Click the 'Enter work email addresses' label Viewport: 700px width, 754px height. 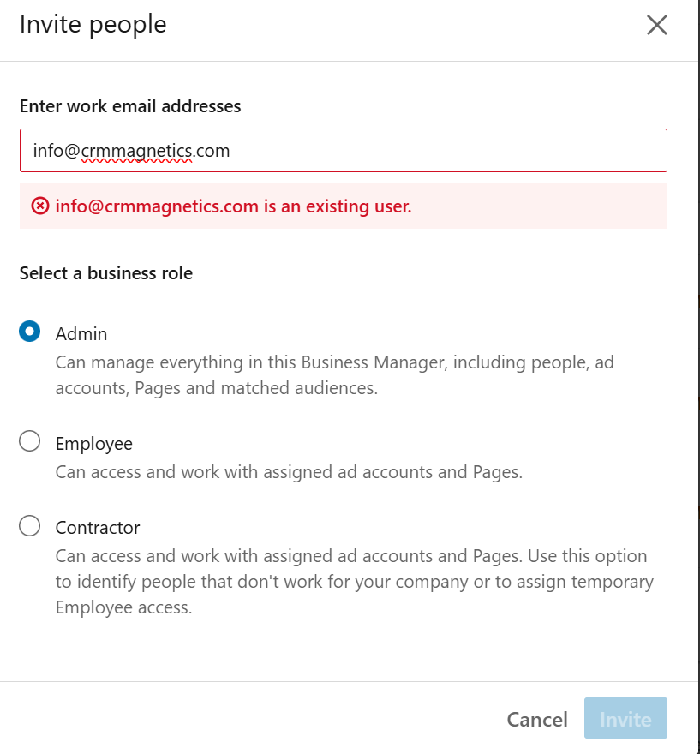130,106
